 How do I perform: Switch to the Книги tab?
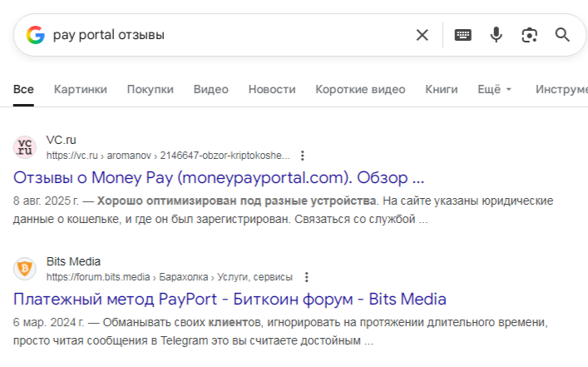click(442, 89)
